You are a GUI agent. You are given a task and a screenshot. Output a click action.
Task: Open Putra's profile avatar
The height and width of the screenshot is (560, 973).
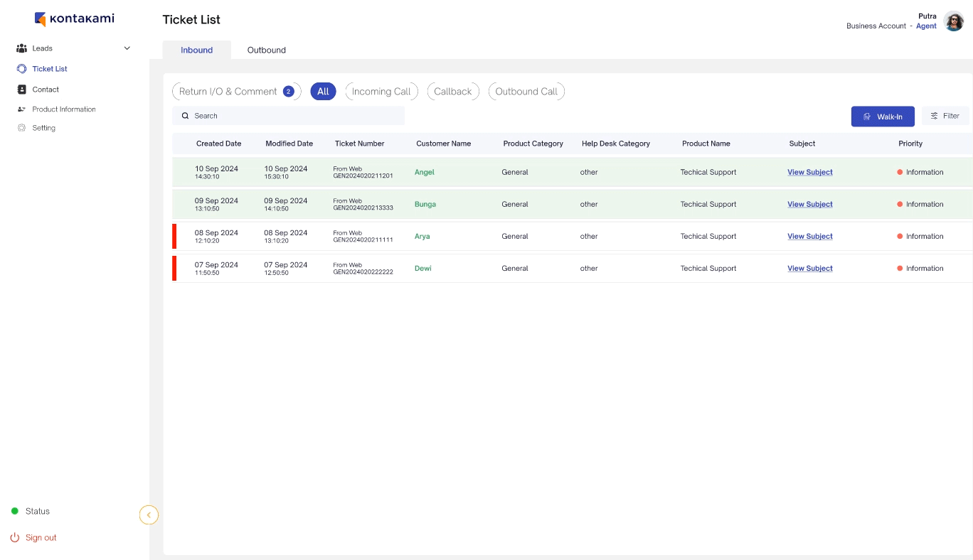tap(953, 21)
